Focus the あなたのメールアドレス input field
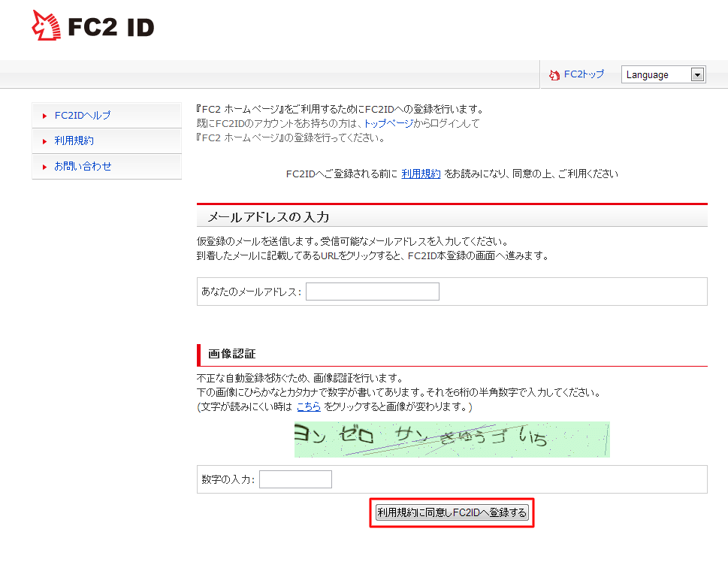728x577 pixels. pyautogui.click(x=373, y=292)
